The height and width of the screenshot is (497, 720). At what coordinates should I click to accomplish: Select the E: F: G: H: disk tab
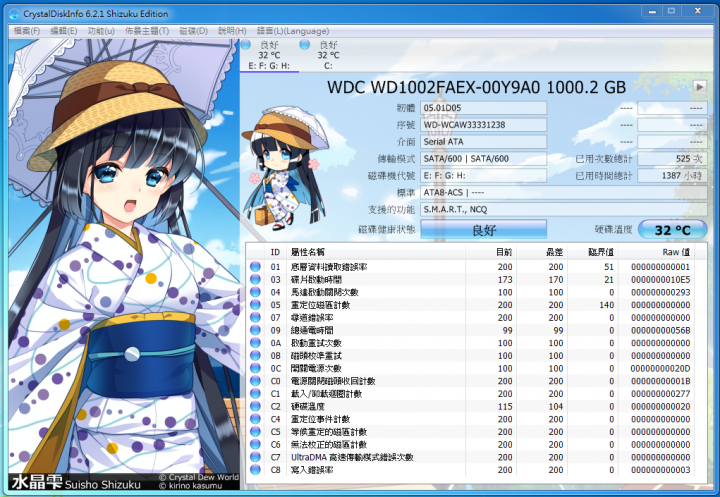click(269, 56)
